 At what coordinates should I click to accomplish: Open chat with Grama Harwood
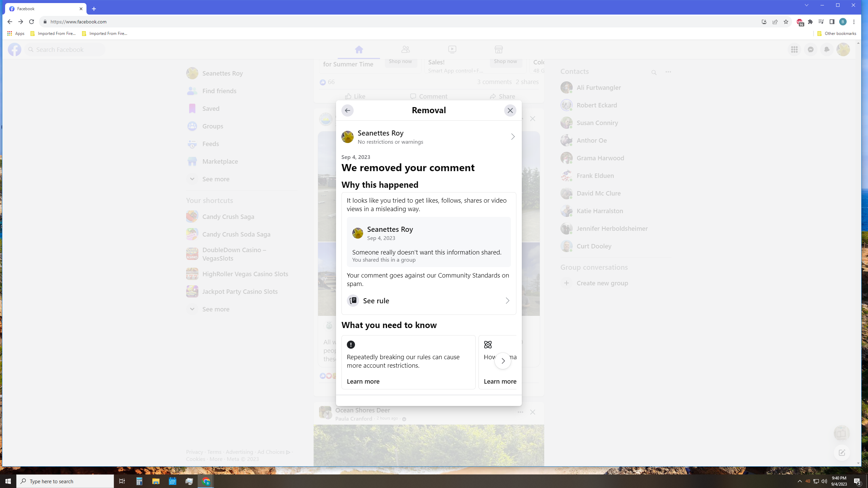[x=616, y=158]
